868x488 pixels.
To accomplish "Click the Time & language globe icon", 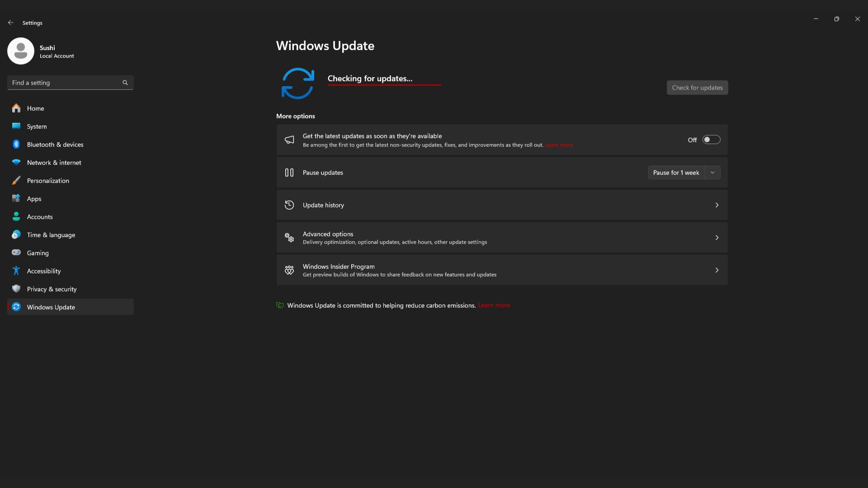I will [x=16, y=235].
